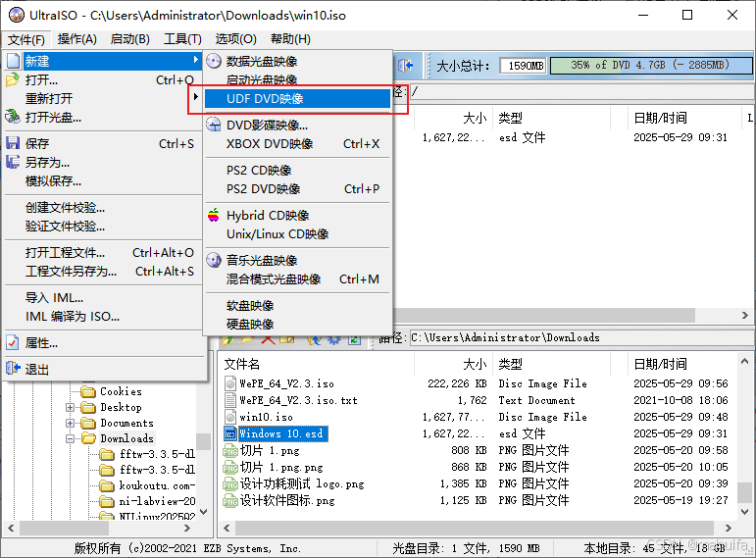Open the 操作(A) menu
The image size is (756, 558).
[x=77, y=39]
